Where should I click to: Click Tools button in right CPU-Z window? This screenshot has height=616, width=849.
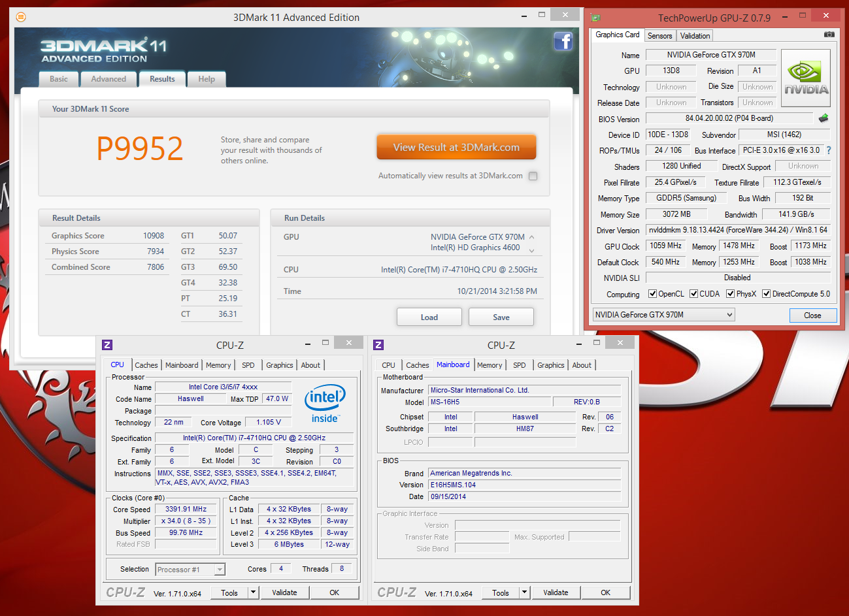click(501, 592)
